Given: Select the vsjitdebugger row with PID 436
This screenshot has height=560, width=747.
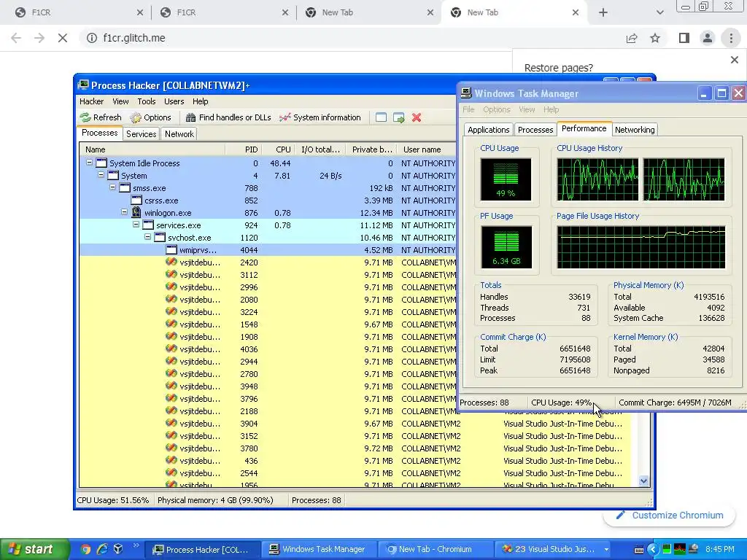Looking at the screenshot, I should coord(355,461).
